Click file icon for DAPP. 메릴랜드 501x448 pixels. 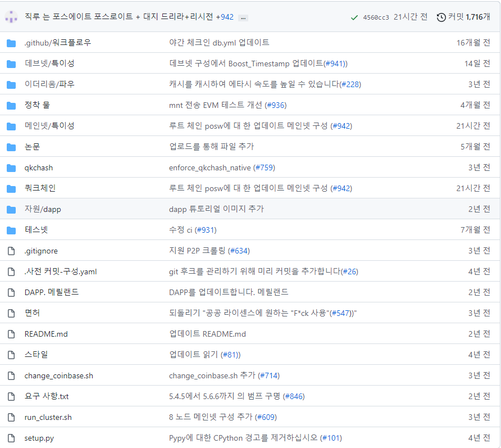(x=11, y=292)
